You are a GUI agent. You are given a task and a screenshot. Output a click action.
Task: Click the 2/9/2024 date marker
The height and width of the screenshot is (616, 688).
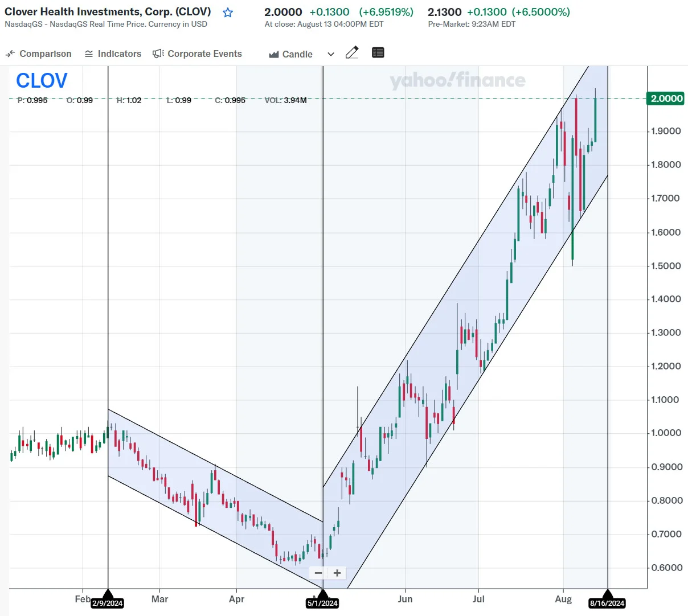(x=108, y=603)
